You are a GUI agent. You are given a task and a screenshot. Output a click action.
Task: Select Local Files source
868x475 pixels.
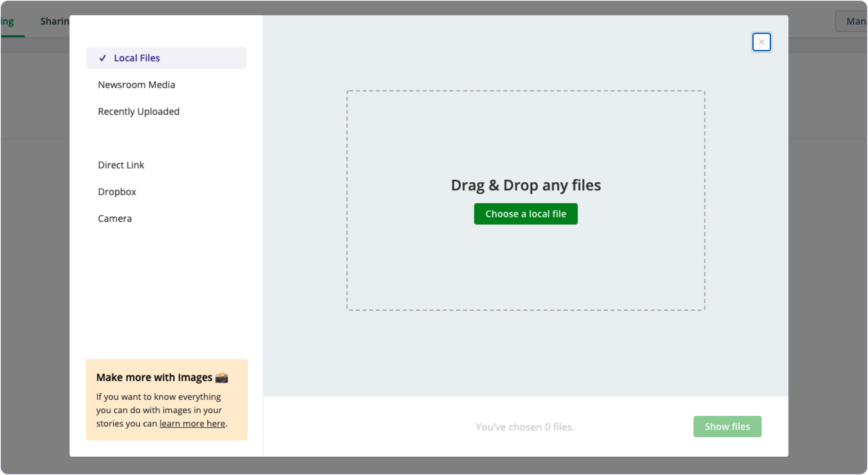pyautogui.click(x=166, y=58)
